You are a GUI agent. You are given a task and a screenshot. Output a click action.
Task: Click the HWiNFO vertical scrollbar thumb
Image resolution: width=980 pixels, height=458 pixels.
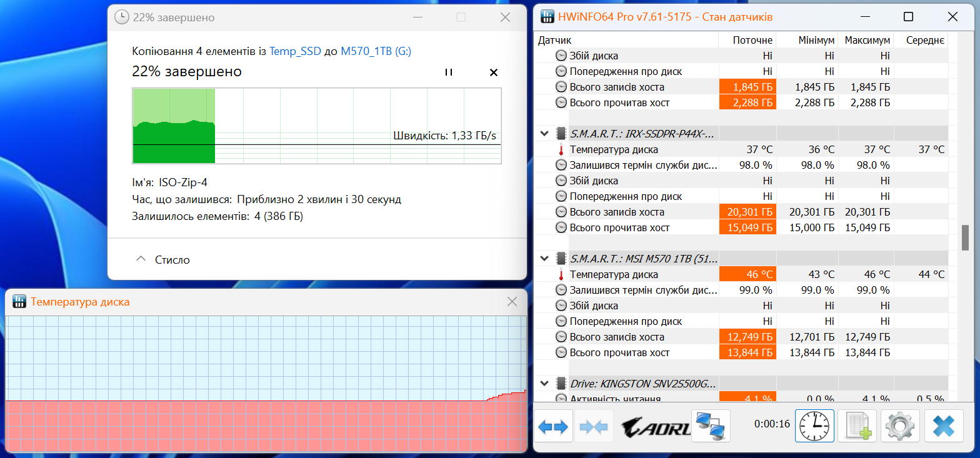click(x=965, y=237)
